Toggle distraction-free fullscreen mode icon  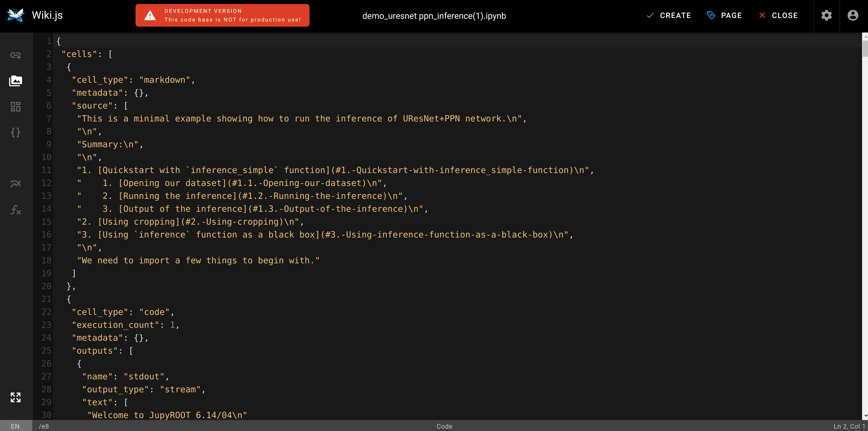16,397
